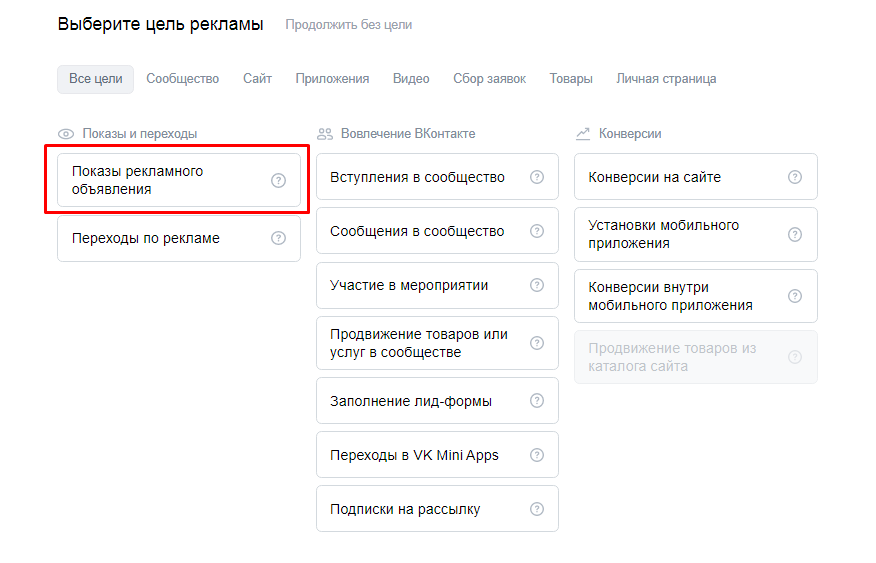Open hint for Установки мобильного приложения
Image resolution: width=876 pixels, height=563 pixels.
795,234
